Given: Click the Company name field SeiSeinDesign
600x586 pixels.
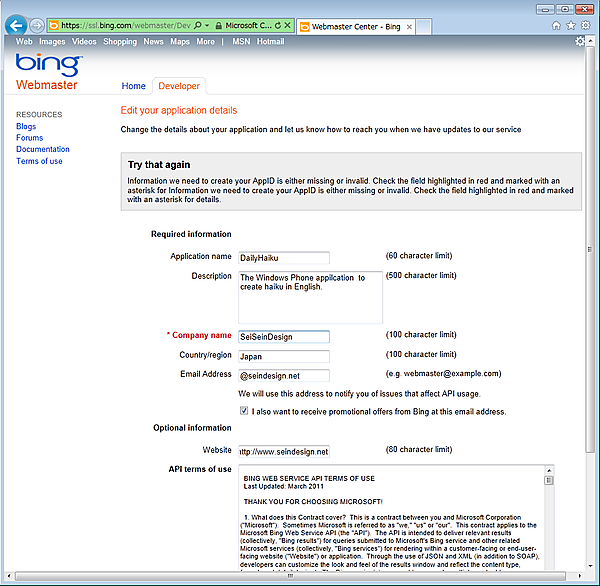Looking at the screenshot, I should pos(284,337).
